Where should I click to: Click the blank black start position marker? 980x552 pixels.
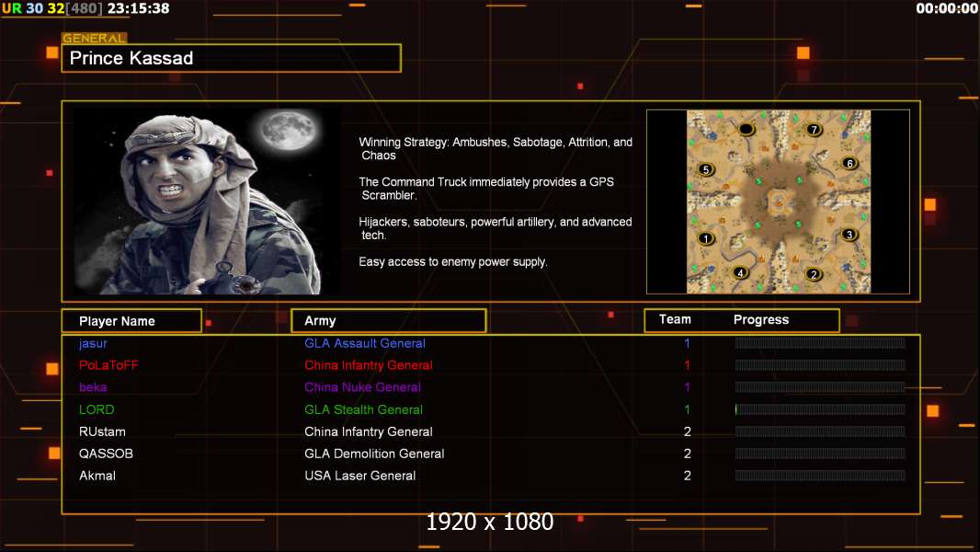point(746,129)
